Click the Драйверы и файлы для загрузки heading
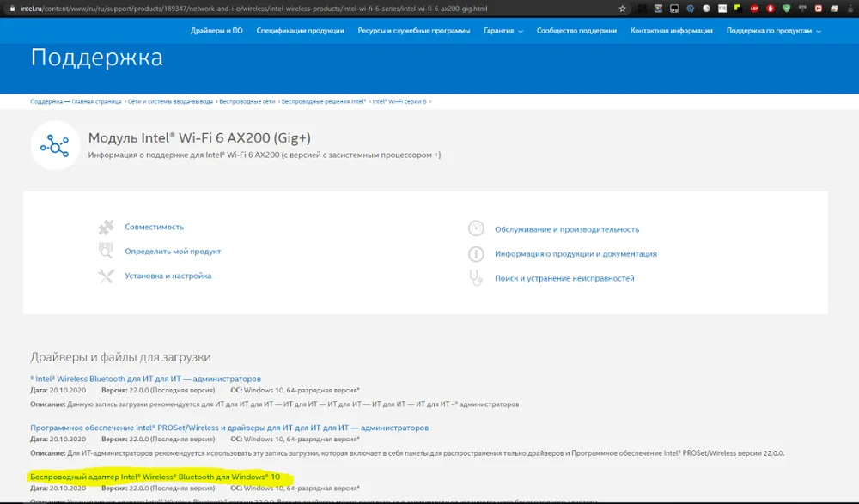 (x=120, y=357)
